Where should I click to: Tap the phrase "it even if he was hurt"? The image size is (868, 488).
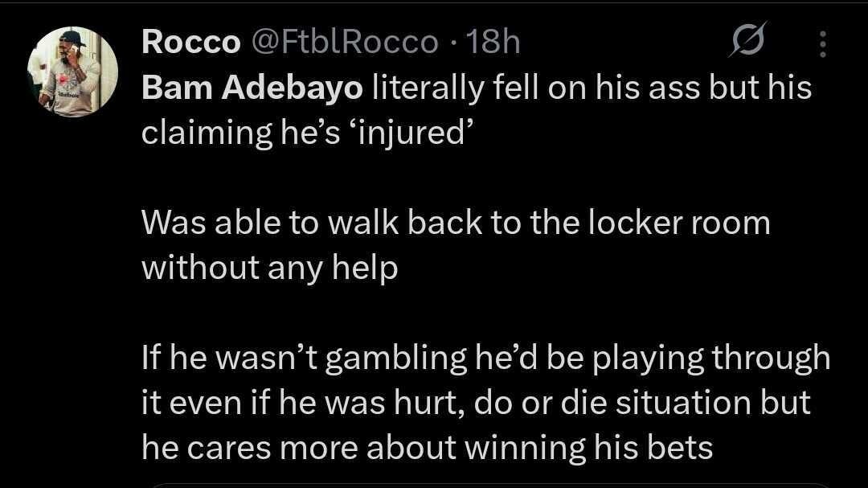tap(301, 403)
